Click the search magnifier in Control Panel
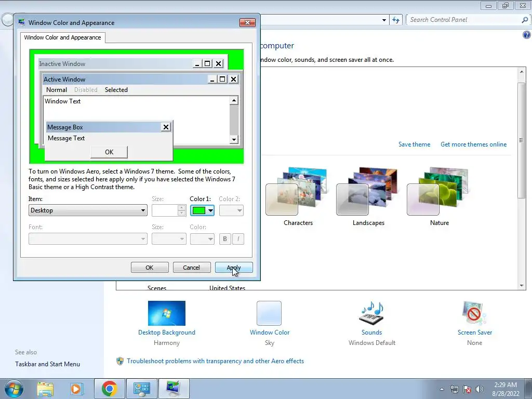The width and height of the screenshot is (532, 399). point(525,20)
